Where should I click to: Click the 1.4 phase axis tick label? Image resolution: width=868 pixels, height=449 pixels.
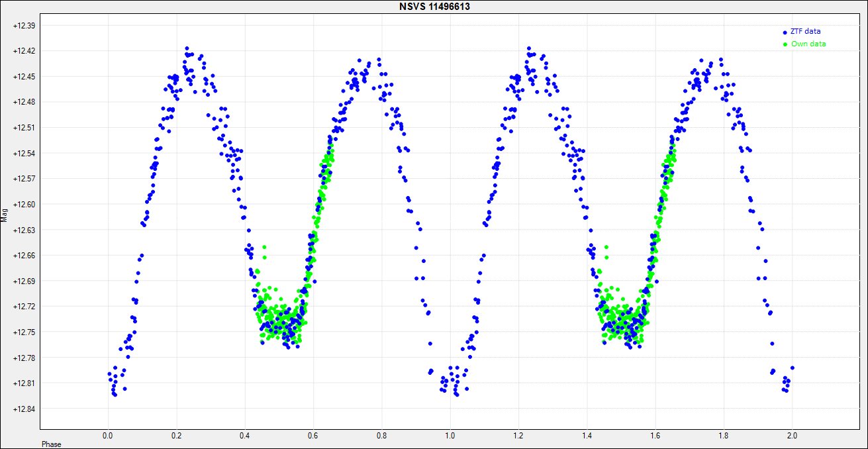click(x=587, y=436)
